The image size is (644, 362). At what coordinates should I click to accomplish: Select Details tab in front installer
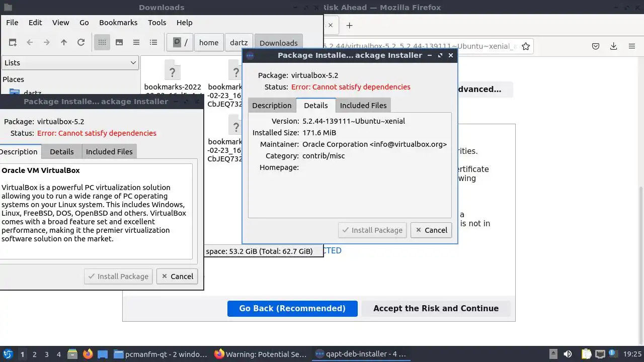click(316, 105)
